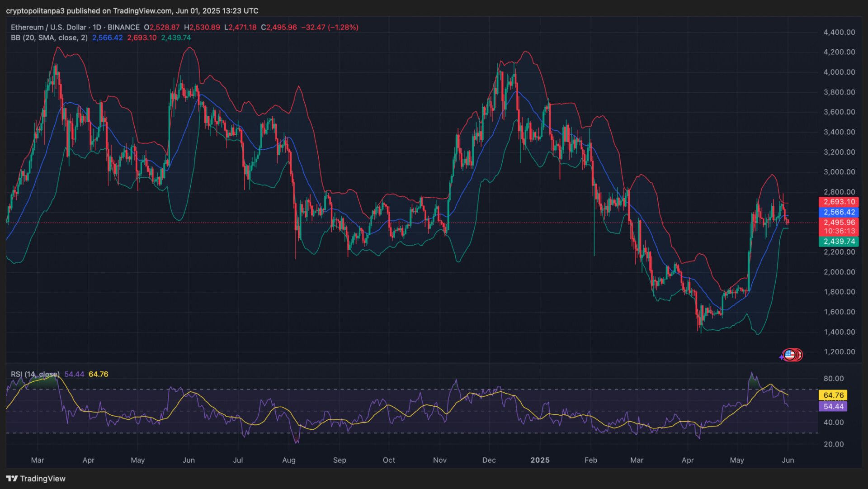Click the Dec label on time axis
The width and height of the screenshot is (868, 489).
pyautogui.click(x=489, y=460)
